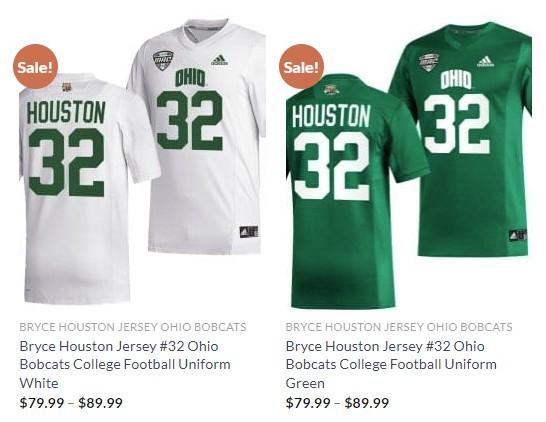
Task: Click the Adidas logo on white jersey chest
Action: pyautogui.click(x=219, y=60)
